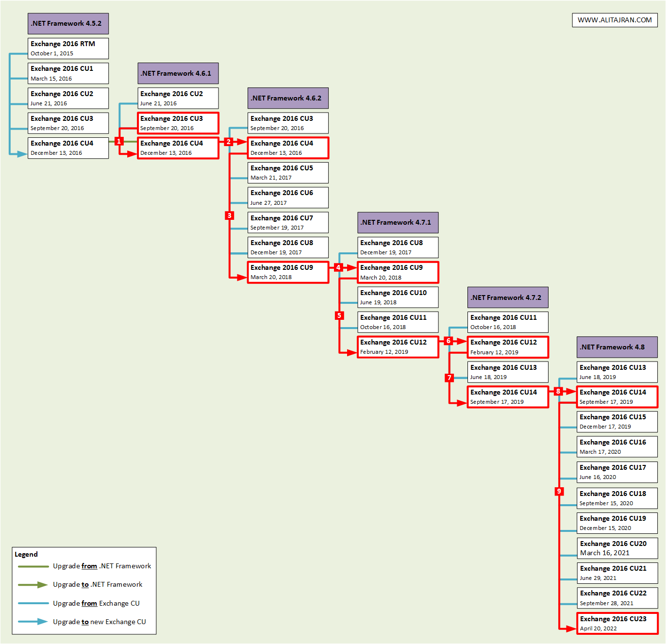The width and height of the screenshot is (666, 644).
Task: Click legend entry Upgrade from .NET Framework
Action: (102, 566)
